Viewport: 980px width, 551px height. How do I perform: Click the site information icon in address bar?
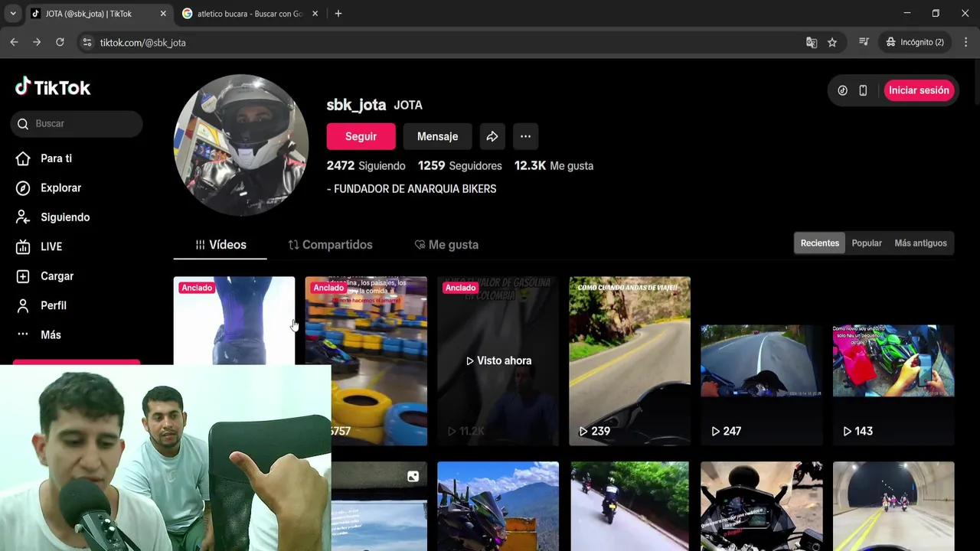point(87,43)
